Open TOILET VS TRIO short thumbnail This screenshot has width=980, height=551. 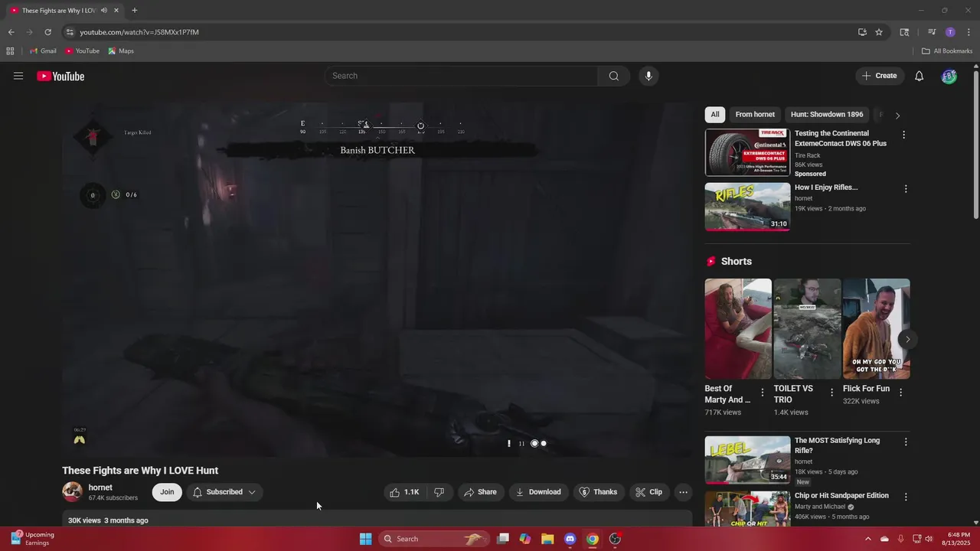[807, 328]
